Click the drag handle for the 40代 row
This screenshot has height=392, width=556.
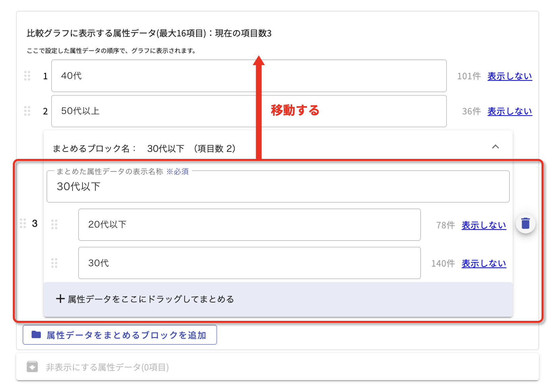(x=27, y=76)
